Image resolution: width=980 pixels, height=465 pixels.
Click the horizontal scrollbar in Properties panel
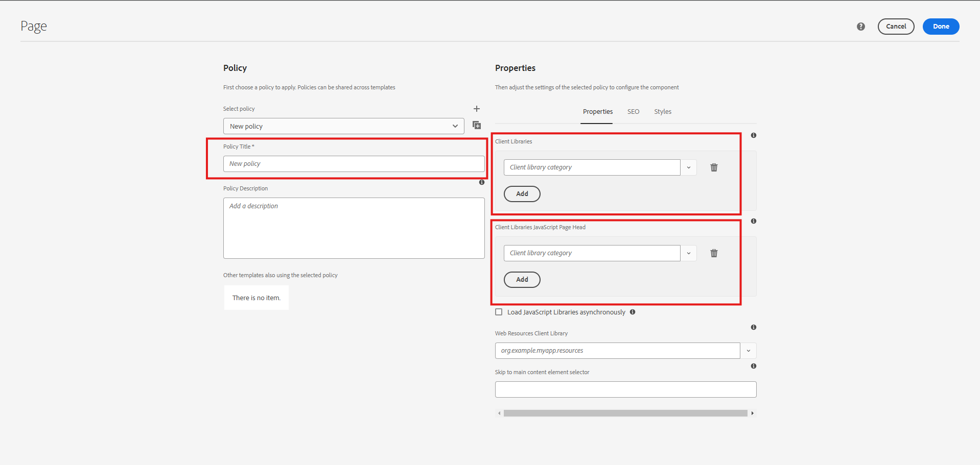(625, 413)
